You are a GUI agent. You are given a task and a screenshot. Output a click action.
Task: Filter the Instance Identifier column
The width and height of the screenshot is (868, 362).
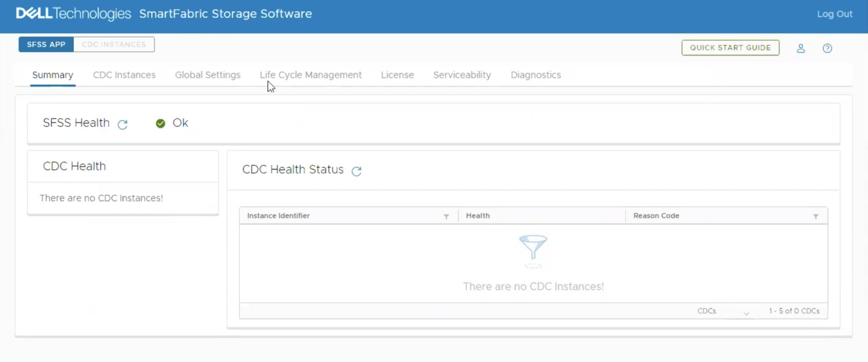coord(446,217)
